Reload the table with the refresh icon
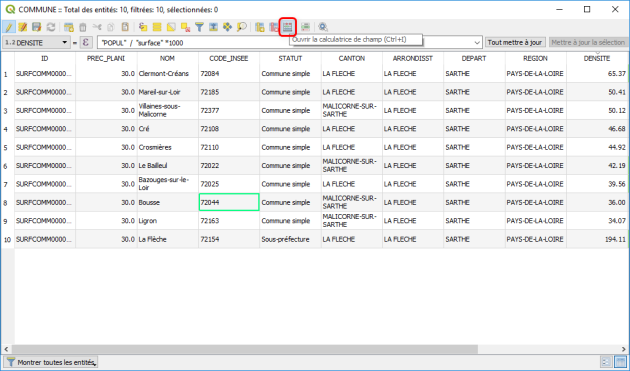Image resolution: width=630 pixels, height=371 pixels. click(x=51, y=27)
